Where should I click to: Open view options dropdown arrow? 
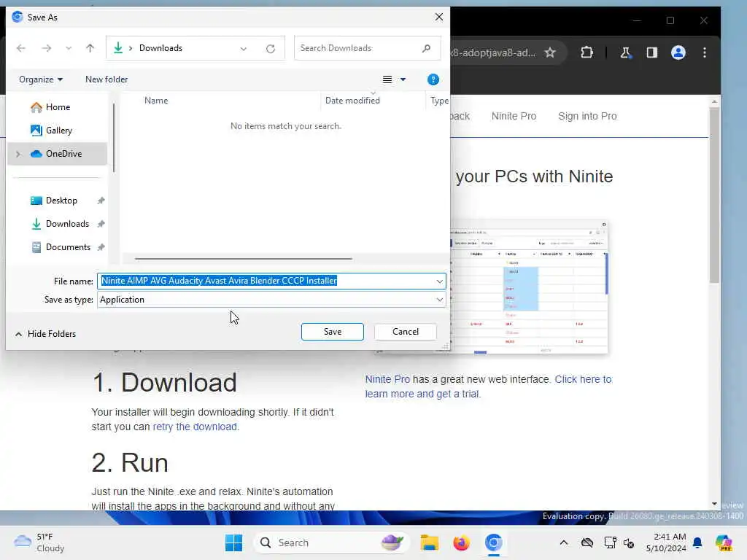403,79
